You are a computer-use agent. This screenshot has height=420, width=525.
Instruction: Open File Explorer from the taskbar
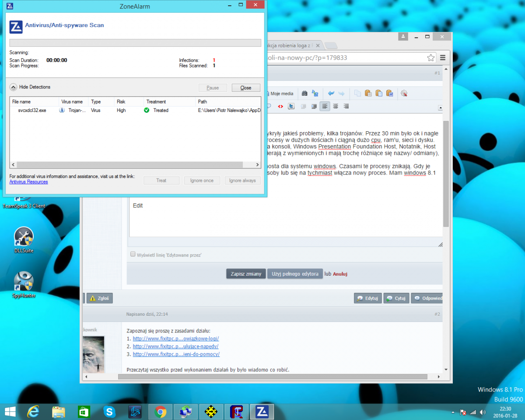(59, 411)
